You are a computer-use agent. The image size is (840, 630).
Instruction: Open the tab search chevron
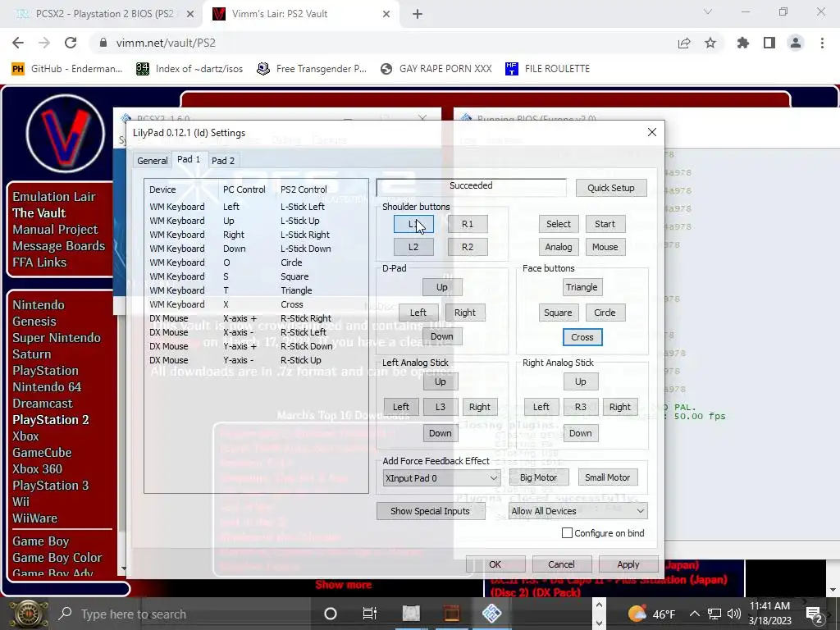[708, 11]
